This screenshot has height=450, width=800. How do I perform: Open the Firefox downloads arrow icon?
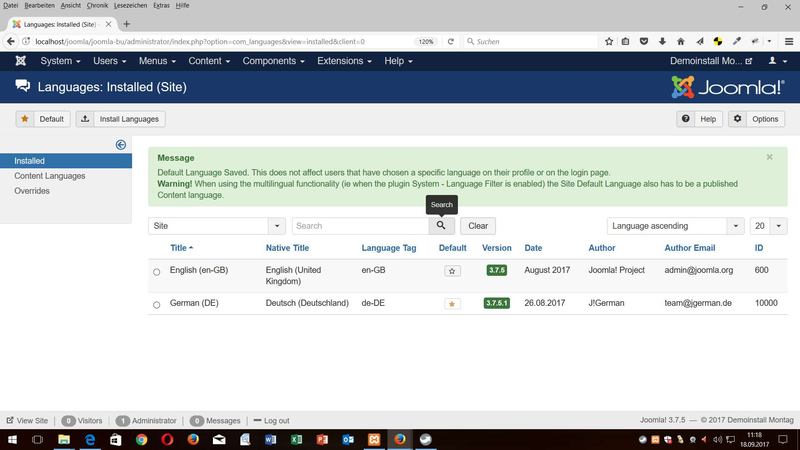pyautogui.click(x=662, y=41)
